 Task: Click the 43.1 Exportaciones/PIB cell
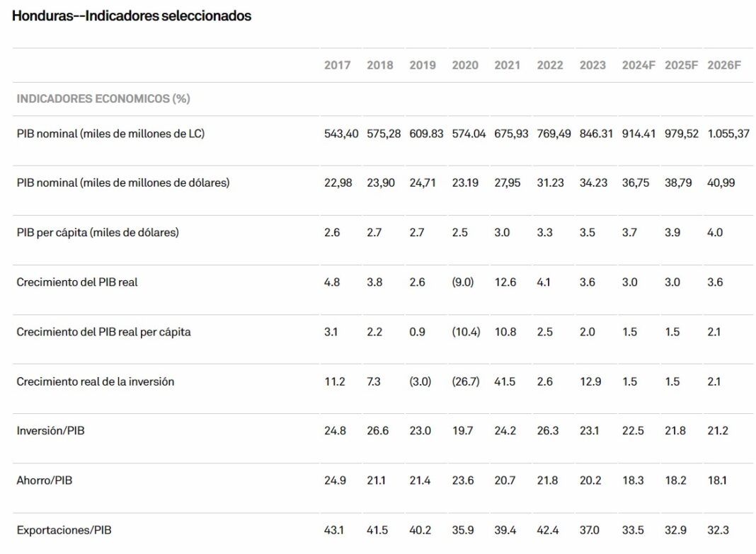[x=334, y=530]
